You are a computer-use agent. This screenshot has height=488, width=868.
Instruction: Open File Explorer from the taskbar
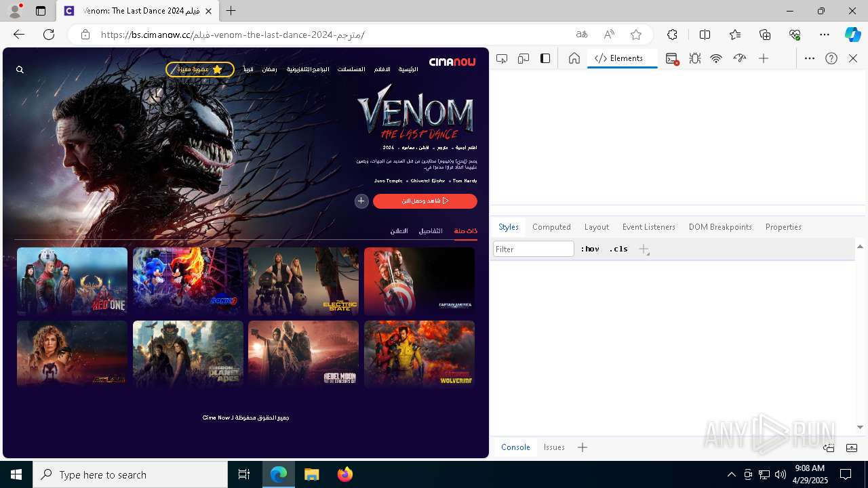point(311,474)
